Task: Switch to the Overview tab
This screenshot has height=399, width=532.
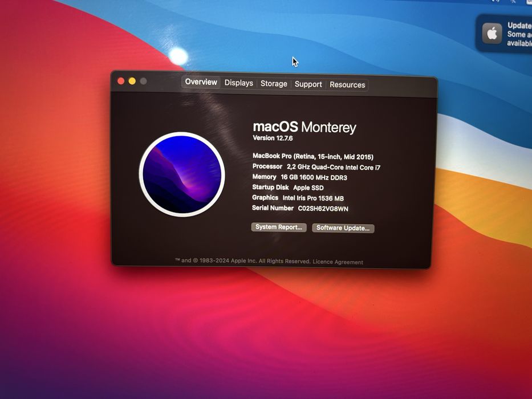Action: (x=201, y=82)
